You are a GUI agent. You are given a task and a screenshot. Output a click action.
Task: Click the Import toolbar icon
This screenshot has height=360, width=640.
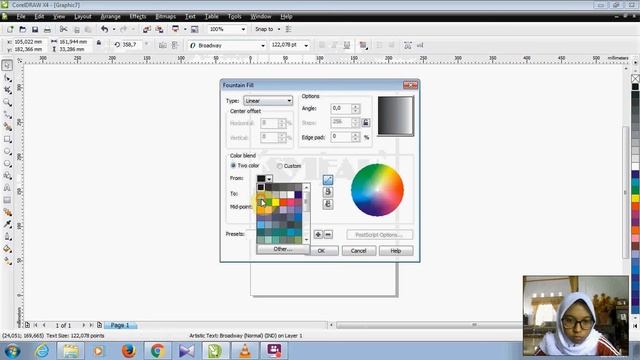(x=147, y=29)
